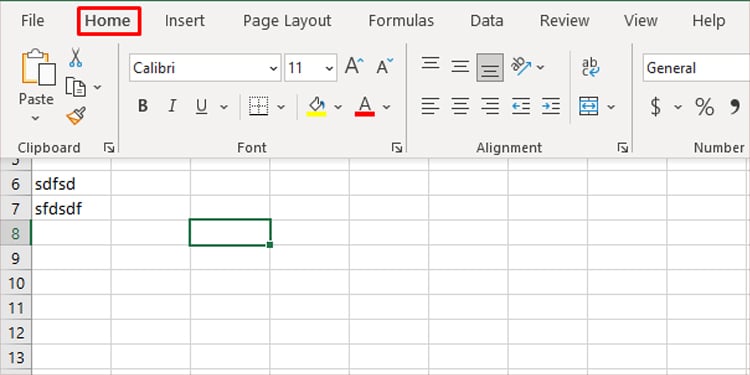Open the Formulas tab
750x375 pixels.
[401, 21]
